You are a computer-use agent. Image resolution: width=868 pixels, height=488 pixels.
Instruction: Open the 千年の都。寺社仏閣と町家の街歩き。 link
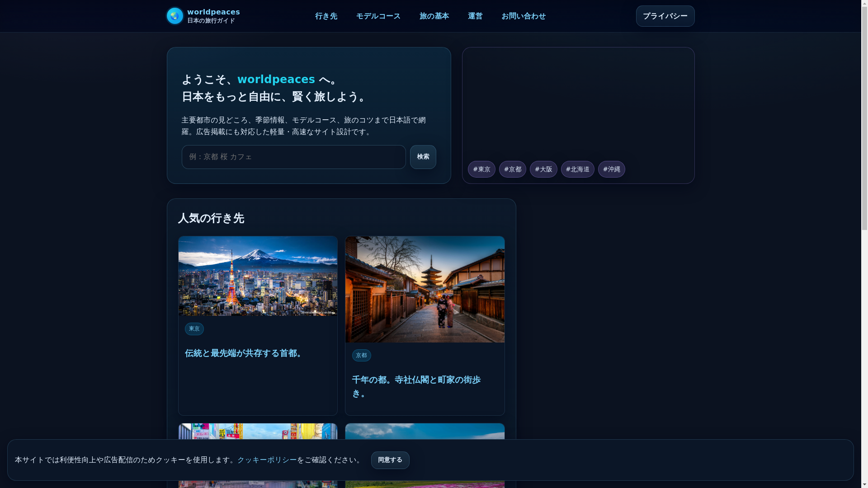tap(416, 387)
